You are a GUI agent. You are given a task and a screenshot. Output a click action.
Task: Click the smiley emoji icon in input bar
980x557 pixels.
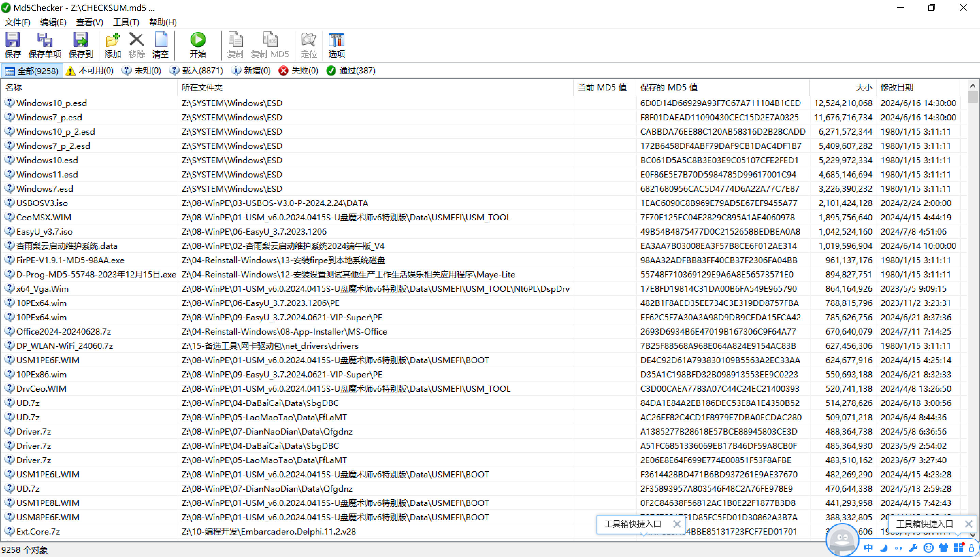coord(928,548)
